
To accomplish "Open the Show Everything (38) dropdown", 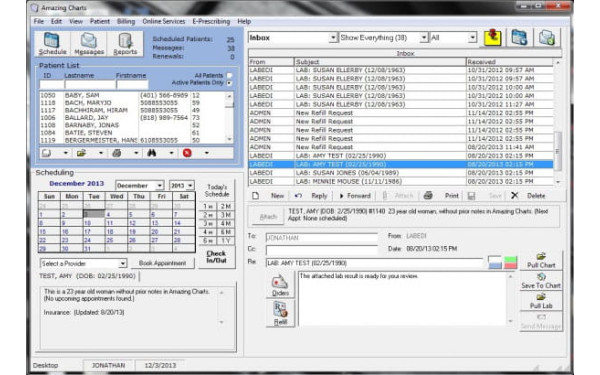I will tap(424, 38).
